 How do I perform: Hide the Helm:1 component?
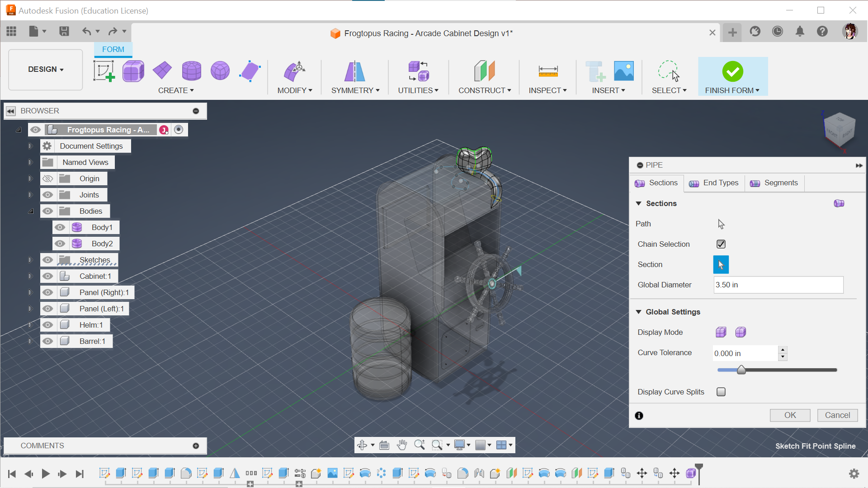tap(47, 325)
